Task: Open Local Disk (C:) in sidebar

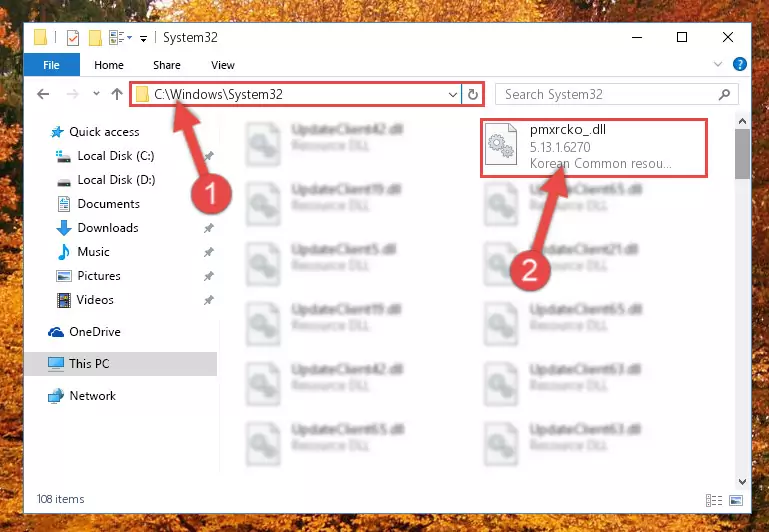Action: [x=116, y=156]
